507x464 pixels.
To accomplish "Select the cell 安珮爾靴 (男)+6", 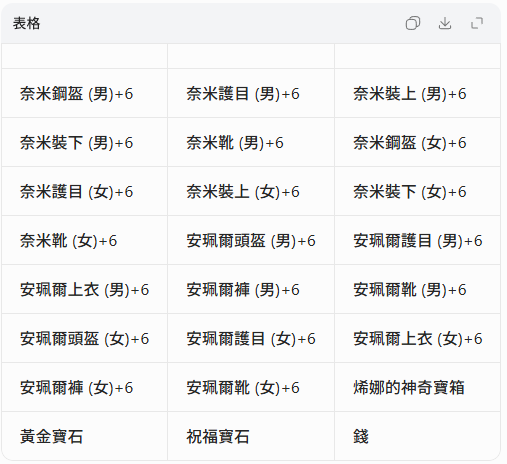I will tap(417, 289).
